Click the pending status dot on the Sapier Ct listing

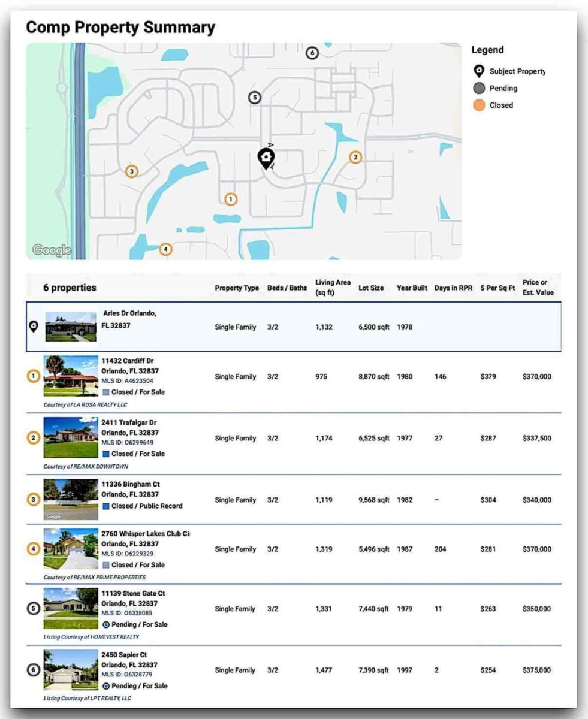[x=106, y=686]
